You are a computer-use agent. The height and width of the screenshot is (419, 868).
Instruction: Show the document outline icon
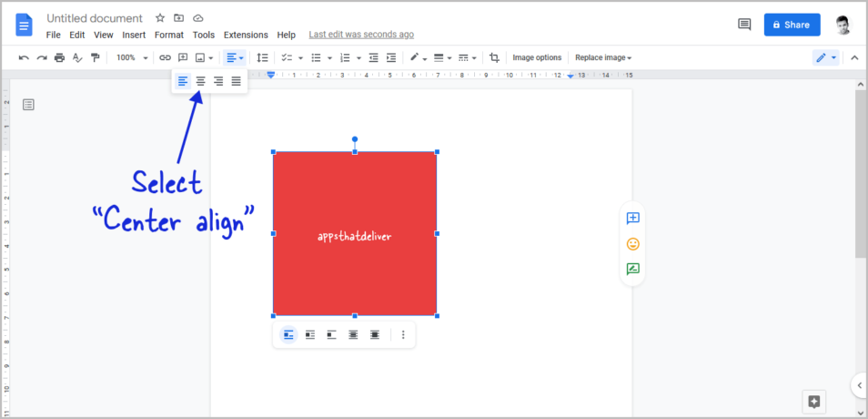click(28, 104)
